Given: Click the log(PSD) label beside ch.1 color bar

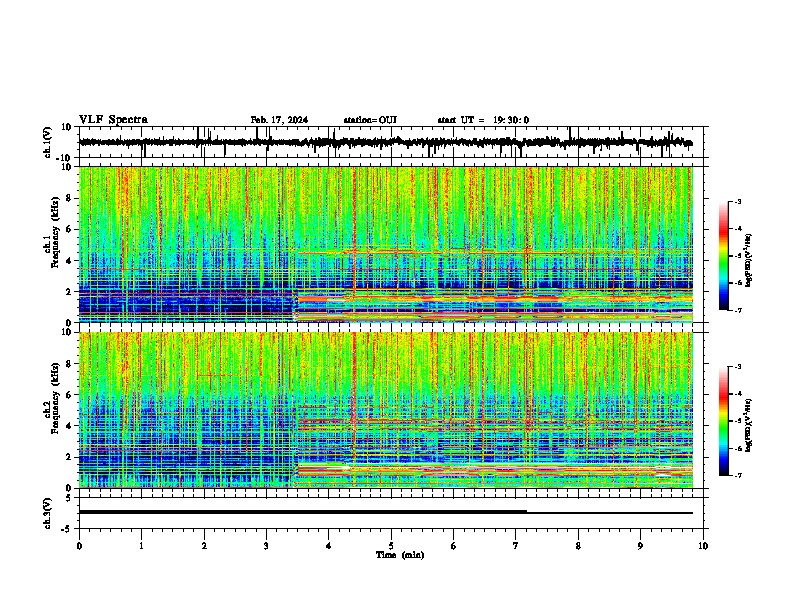Looking at the screenshot, I should click(749, 261).
